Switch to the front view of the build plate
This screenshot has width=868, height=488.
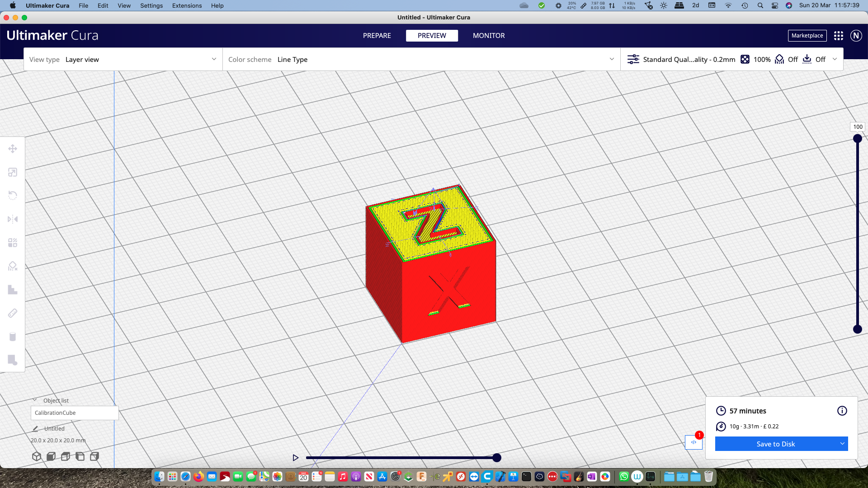click(51, 456)
